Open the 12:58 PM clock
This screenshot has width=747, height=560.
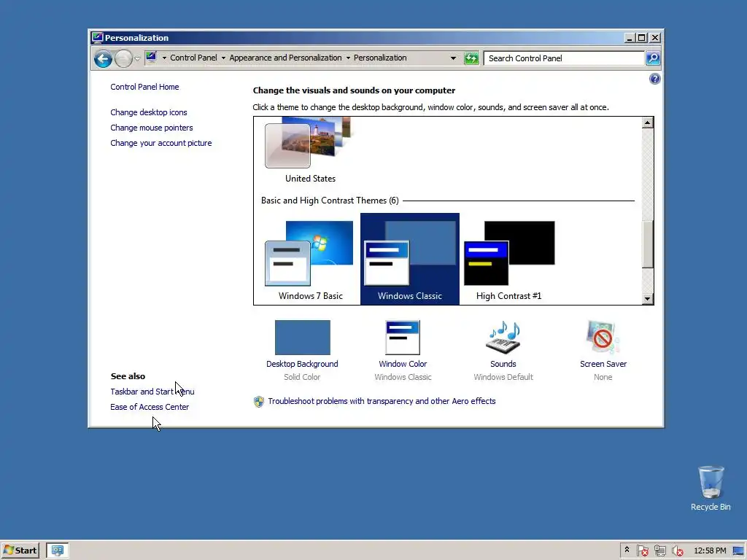coord(710,551)
